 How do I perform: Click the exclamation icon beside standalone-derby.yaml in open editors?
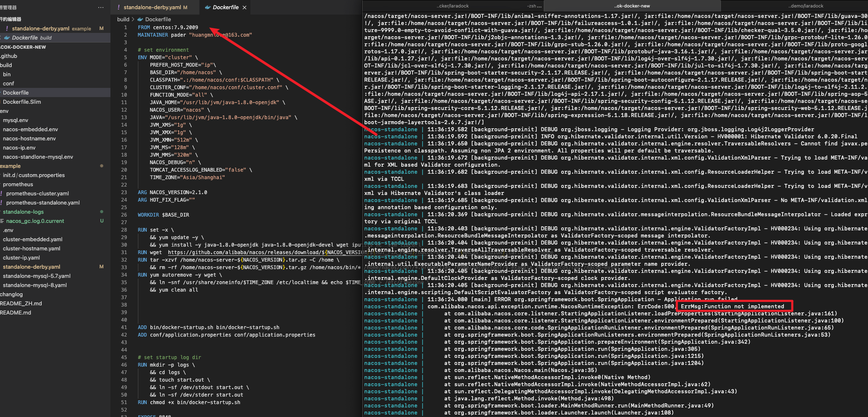[8, 29]
